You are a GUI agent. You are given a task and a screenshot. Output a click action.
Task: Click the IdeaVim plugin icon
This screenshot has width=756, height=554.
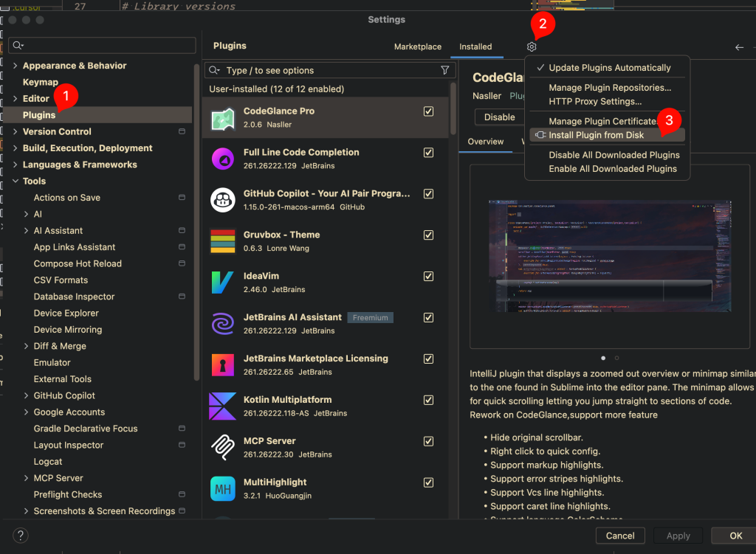(x=223, y=283)
